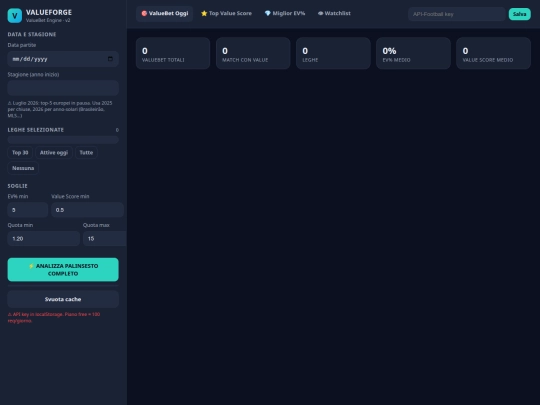Click the target icon on ValueBet Oggi
540x405 pixels.
pyautogui.click(x=144, y=13)
